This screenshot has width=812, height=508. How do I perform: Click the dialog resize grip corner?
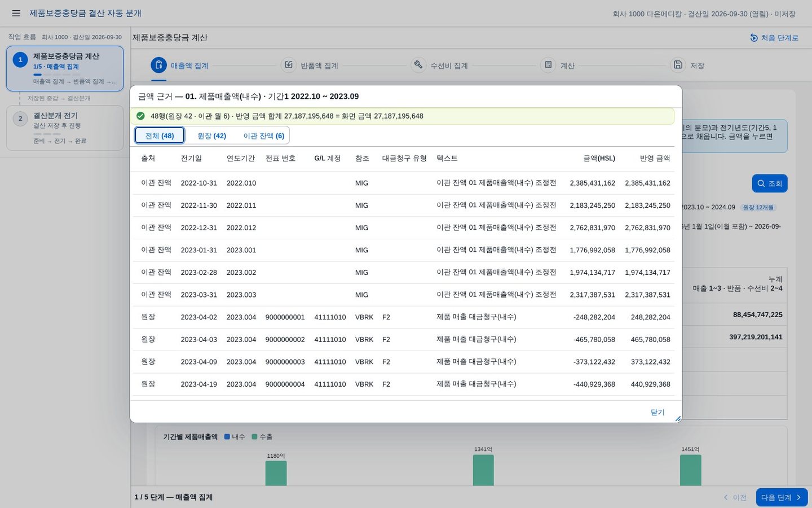[678, 418]
